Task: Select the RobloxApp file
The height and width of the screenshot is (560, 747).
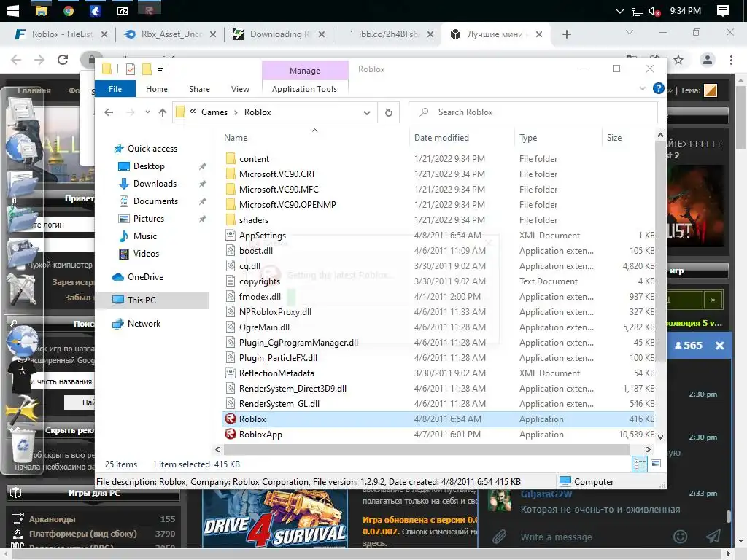Action: tap(260, 435)
